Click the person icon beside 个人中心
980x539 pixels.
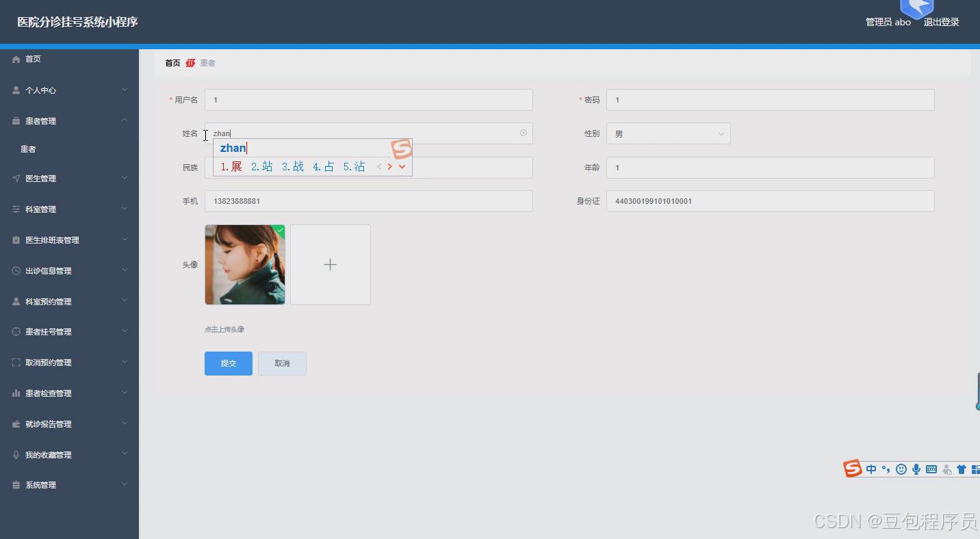point(16,90)
